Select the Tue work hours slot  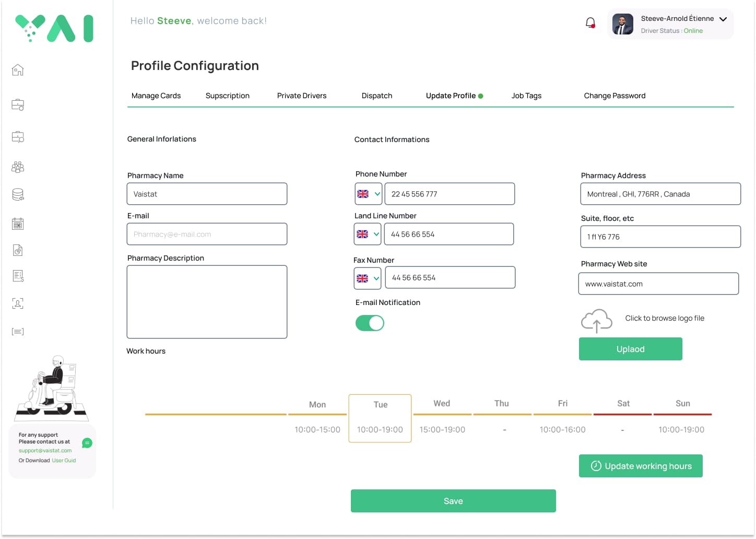(380, 418)
